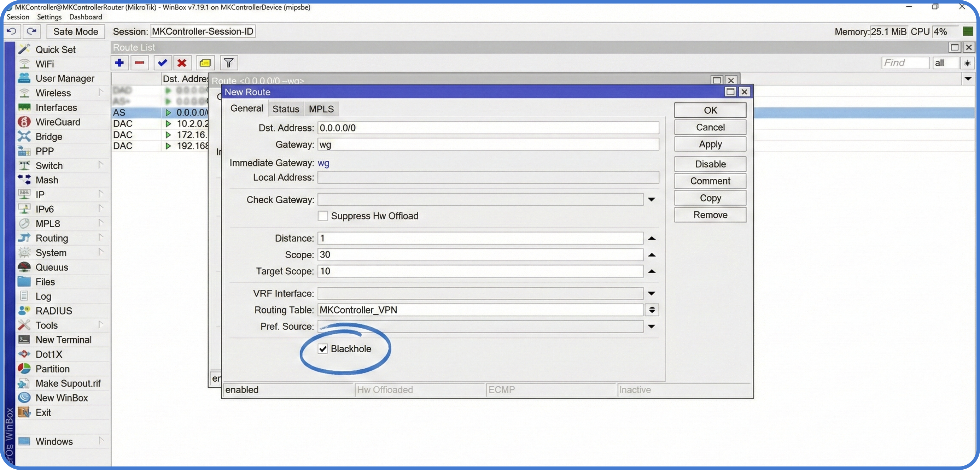Image resolution: width=980 pixels, height=470 pixels.
Task: Click the filter funnel icon
Action: click(228, 63)
